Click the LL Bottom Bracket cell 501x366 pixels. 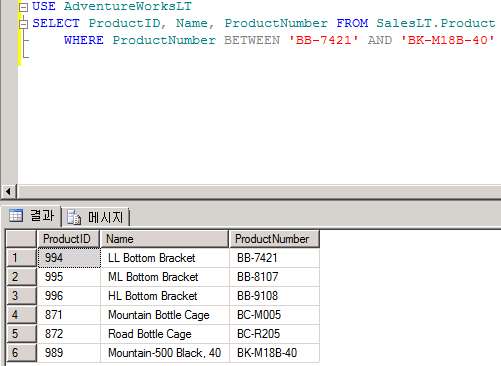point(165,258)
